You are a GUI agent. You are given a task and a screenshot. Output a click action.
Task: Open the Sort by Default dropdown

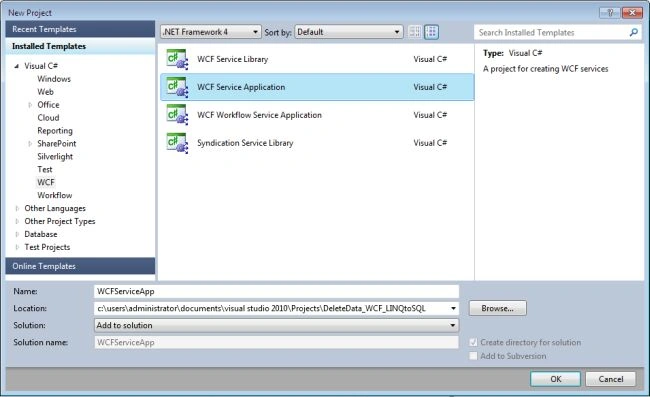coord(349,32)
